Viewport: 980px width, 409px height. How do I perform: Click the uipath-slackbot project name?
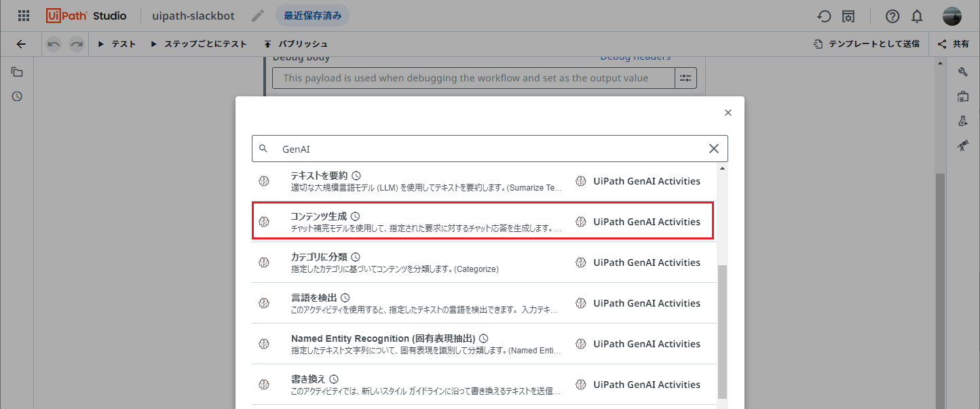(193, 16)
